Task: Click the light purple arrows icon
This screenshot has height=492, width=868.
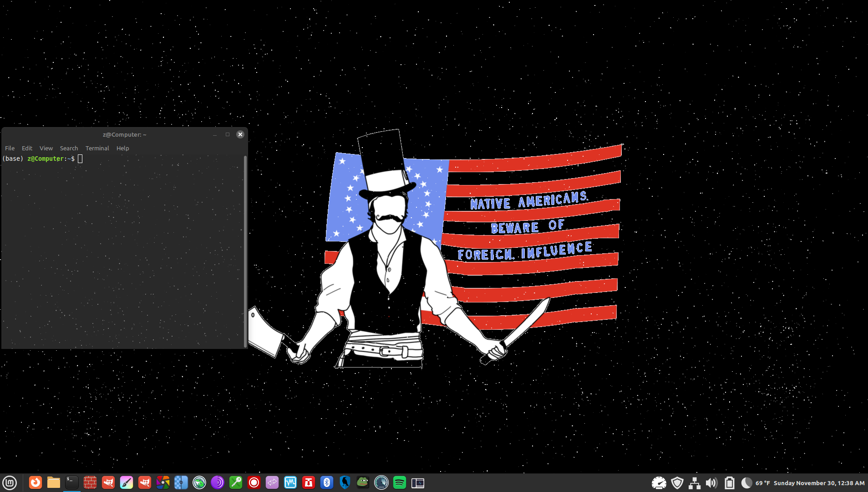Action: [x=272, y=482]
